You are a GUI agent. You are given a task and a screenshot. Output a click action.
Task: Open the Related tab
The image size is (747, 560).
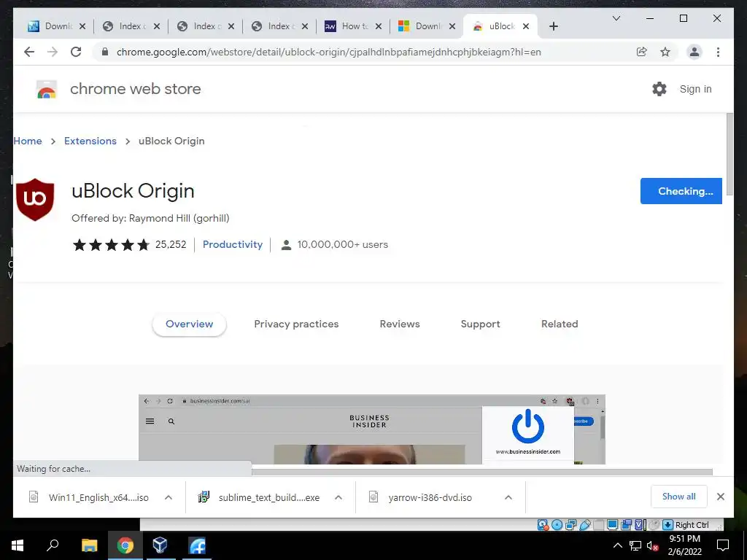click(560, 324)
